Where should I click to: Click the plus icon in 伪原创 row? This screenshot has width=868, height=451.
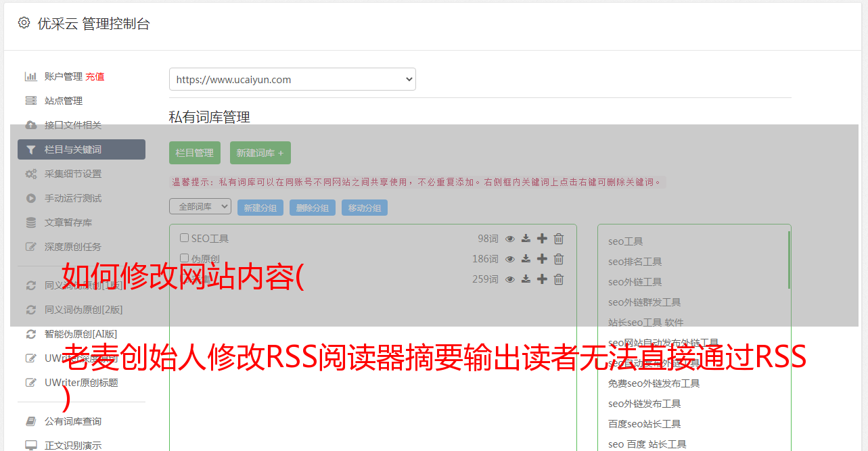[x=542, y=259]
